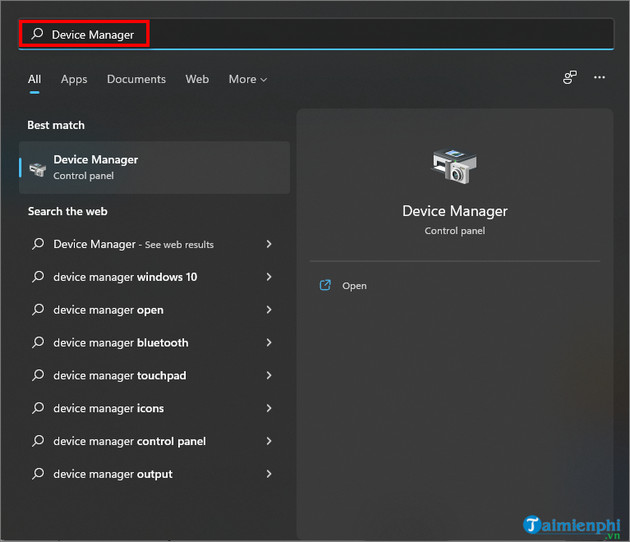The image size is (630, 542).
Task: Switch to the Web tab
Action: 197,79
